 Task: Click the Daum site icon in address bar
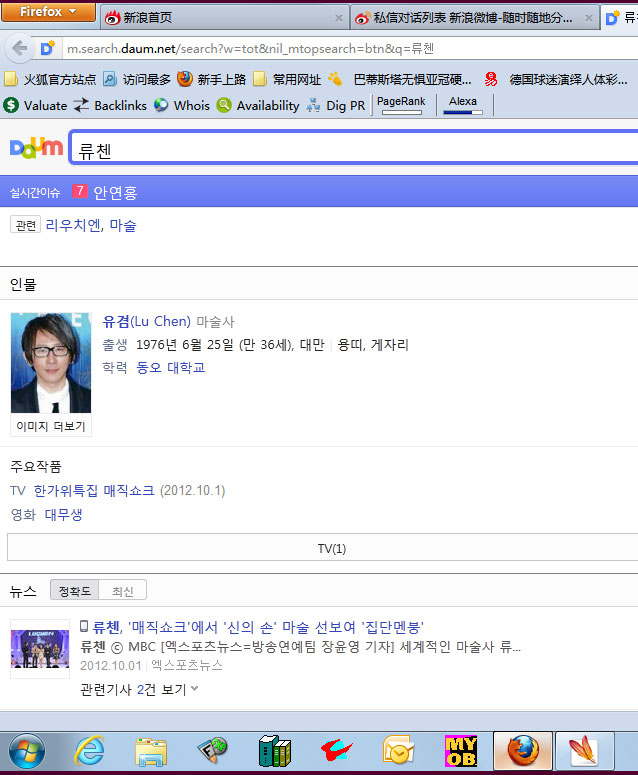click(47, 48)
